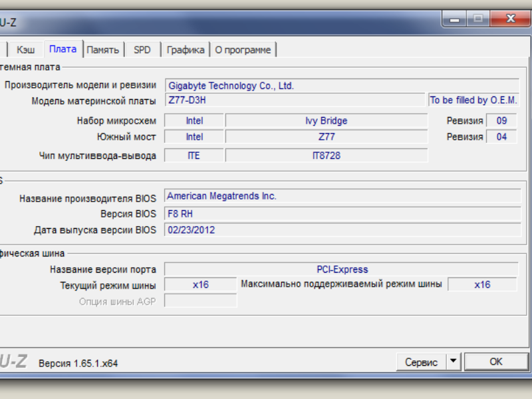Click the greyed Опция шины AGP label
532x399 pixels.
[x=118, y=302]
